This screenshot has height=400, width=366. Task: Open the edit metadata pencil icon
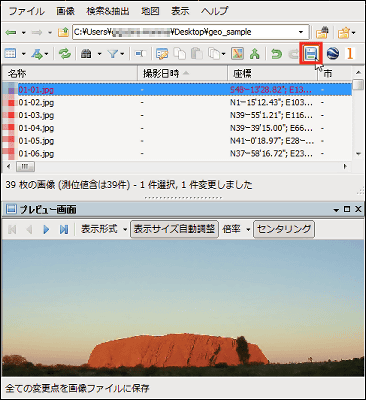point(162,53)
